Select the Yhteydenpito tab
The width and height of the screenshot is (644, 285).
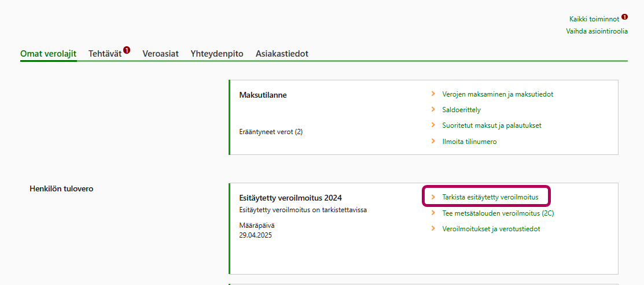point(217,54)
